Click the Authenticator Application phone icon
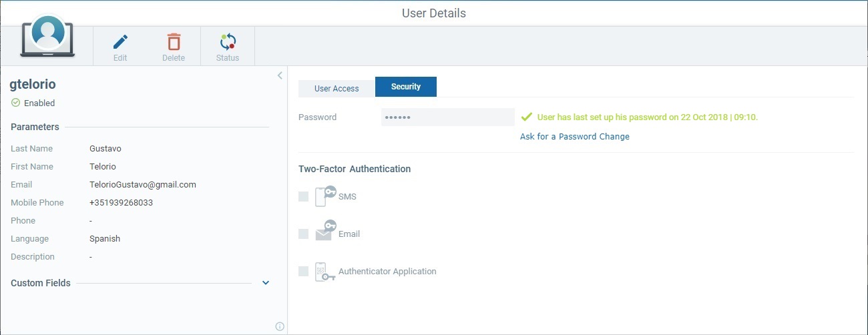Image resolution: width=868 pixels, height=335 pixels. [325, 272]
